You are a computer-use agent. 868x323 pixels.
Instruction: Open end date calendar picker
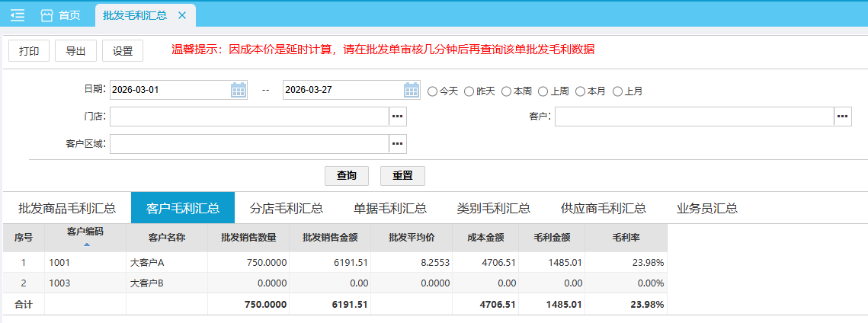coord(412,90)
